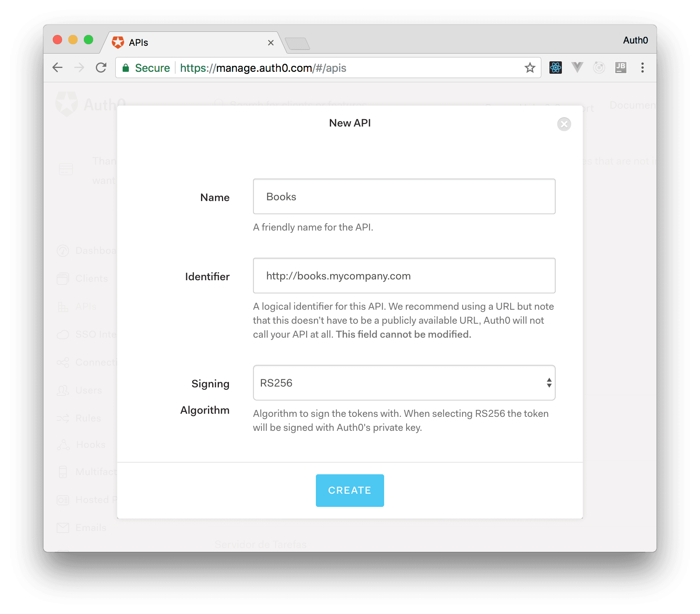Focus the Name field containing Books
Screen dimensions: 700x614
(404, 196)
